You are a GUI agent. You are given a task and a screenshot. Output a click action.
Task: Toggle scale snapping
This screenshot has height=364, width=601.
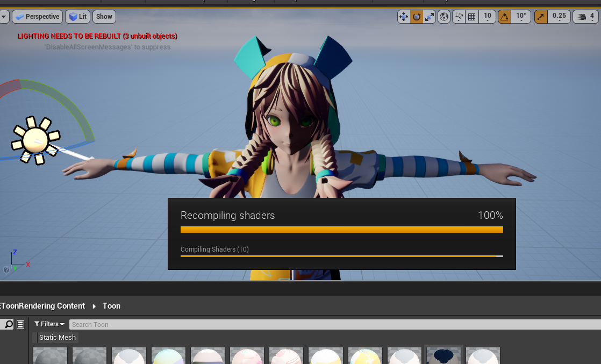click(541, 17)
